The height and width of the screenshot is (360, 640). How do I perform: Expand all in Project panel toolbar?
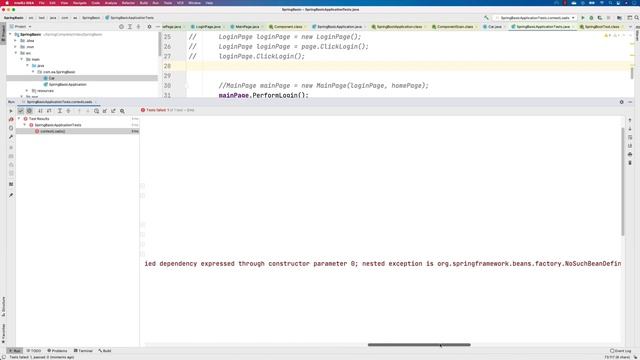[x=130, y=27]
